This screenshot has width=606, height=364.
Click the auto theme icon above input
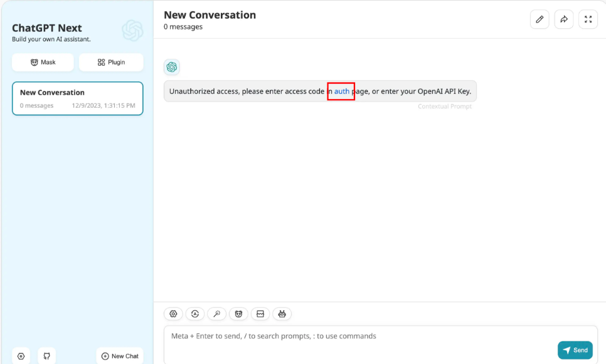[x=194, y=314]
